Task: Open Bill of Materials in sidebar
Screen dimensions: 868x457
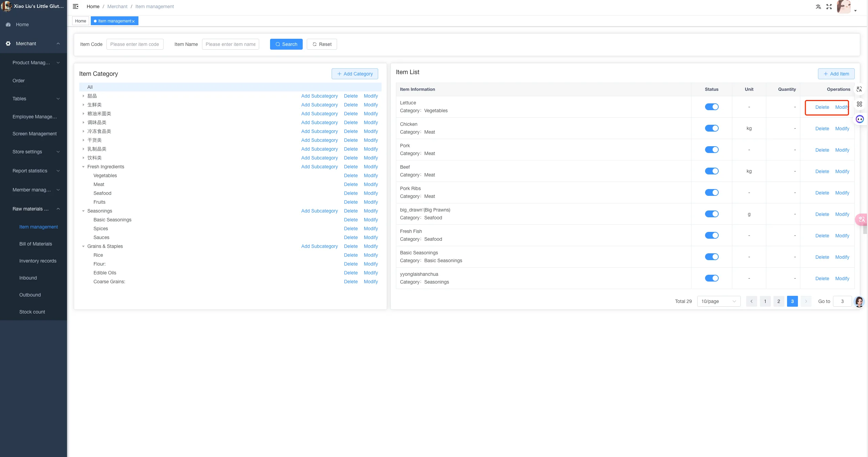Action: click(x=36, y=244)
